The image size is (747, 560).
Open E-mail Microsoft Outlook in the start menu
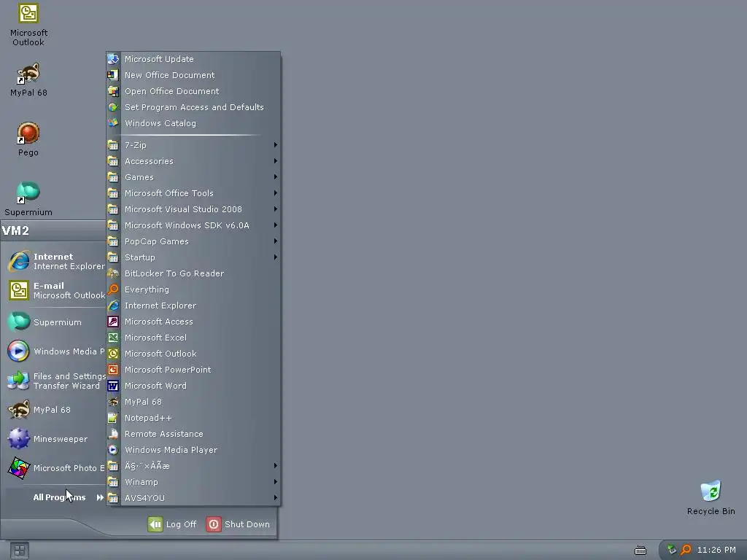coord(56,290)
